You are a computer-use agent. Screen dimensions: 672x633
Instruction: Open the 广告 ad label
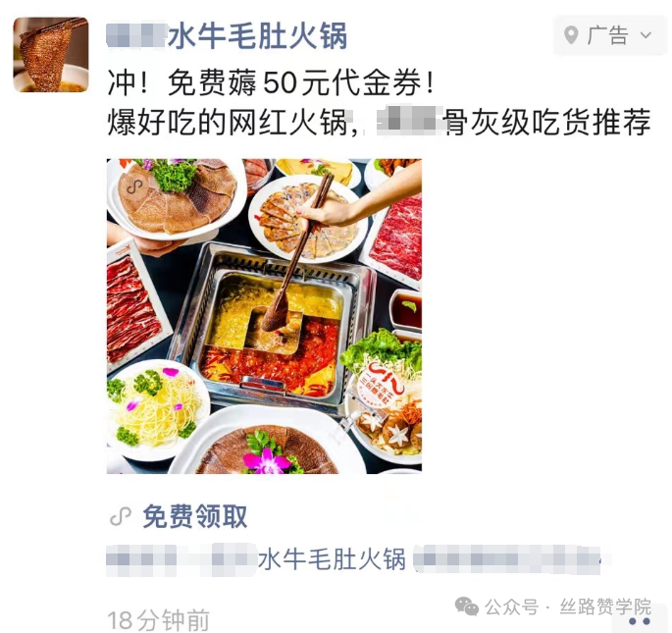coord(607,35)
